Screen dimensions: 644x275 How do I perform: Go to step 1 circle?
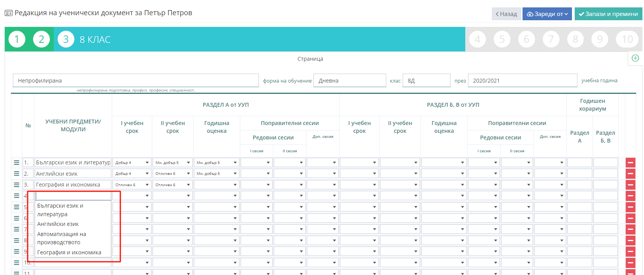tap(17, 39)
